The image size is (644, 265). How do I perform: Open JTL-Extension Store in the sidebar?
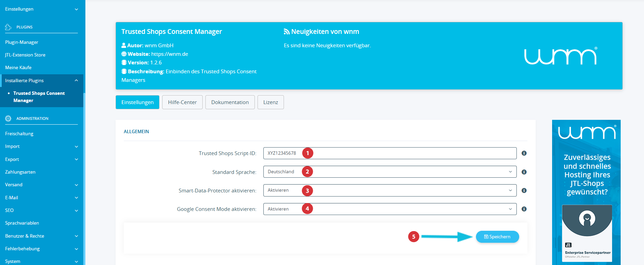click(x=25, y=55)
